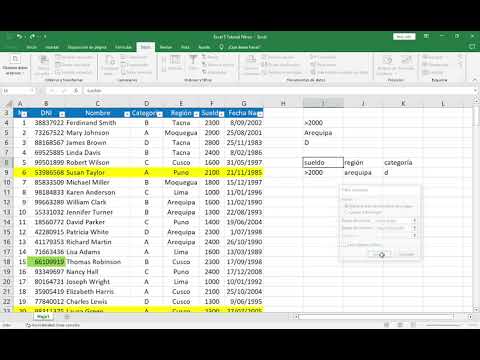The height and width of the screenshot is (360, 480).
Task: Open the Revisar ribbon tab
Action: click(x=166, y=47)
